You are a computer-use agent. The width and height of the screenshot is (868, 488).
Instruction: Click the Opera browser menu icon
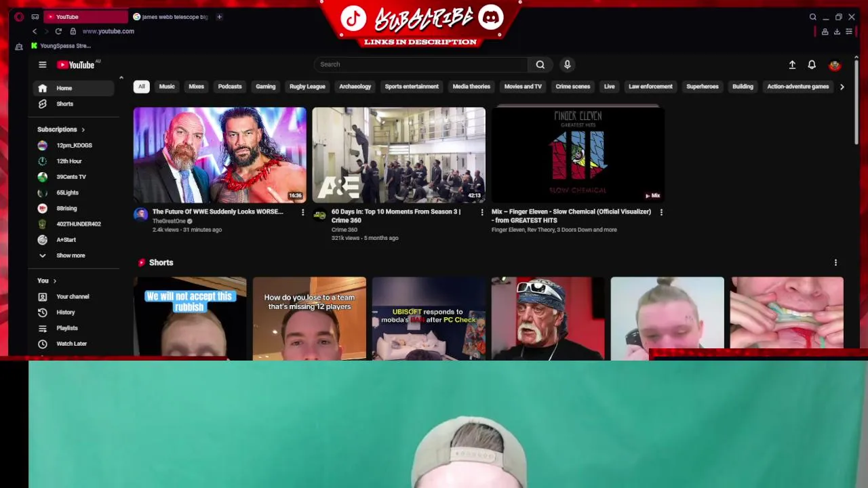[19, 17]
